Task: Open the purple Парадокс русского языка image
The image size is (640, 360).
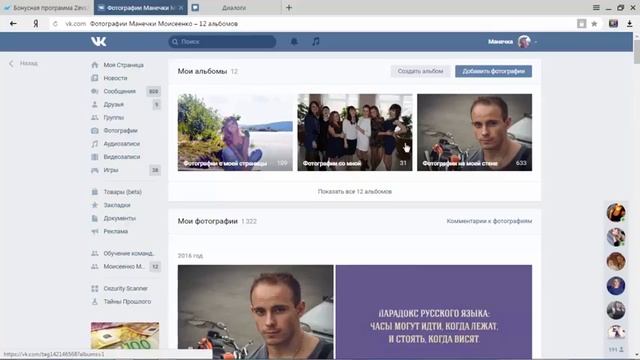Action: [434, 312]
